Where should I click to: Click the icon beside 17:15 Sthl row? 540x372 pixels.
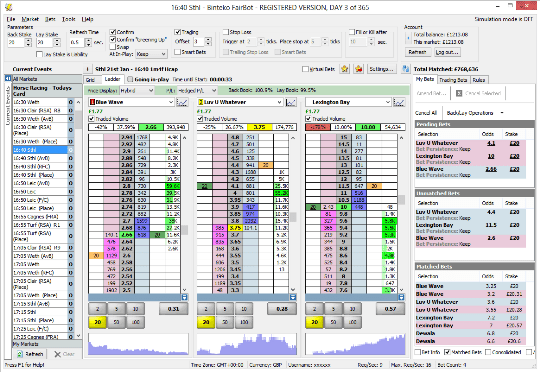[71, 312]
